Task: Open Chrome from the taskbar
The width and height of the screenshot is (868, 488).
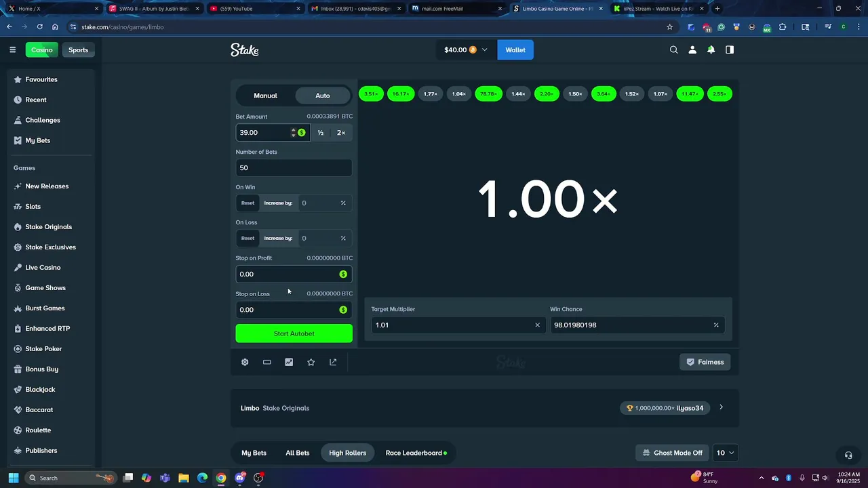Action: [221, 478]
